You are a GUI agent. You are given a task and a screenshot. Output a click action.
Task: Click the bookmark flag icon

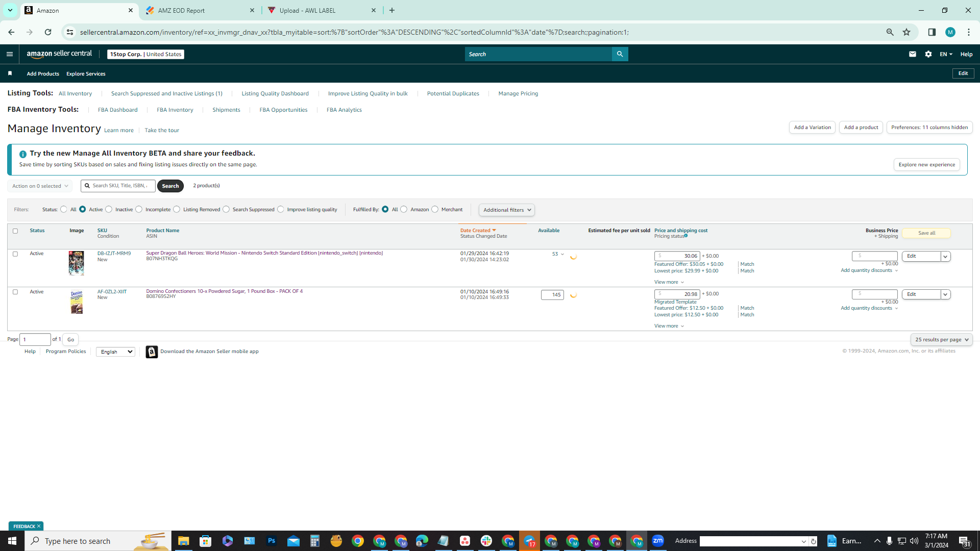pyautogui.click(x=10, y=73)
